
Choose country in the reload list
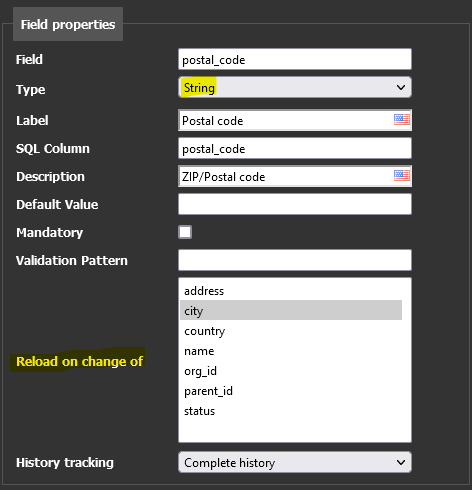point(291,331)
